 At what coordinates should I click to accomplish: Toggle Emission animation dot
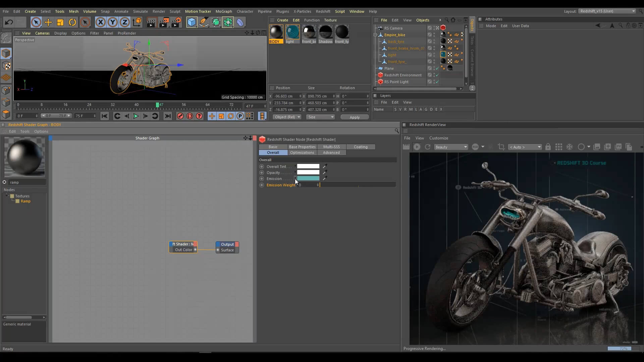262,179
